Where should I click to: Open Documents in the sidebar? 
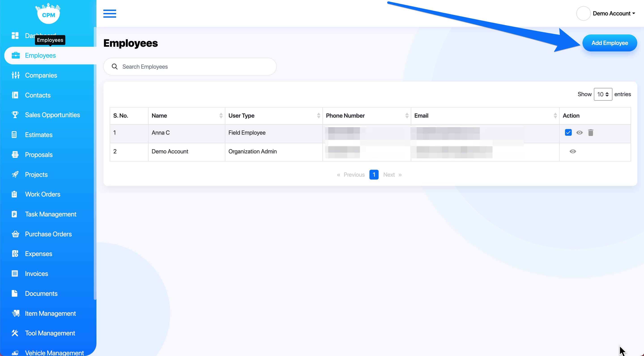coord(41,293)
